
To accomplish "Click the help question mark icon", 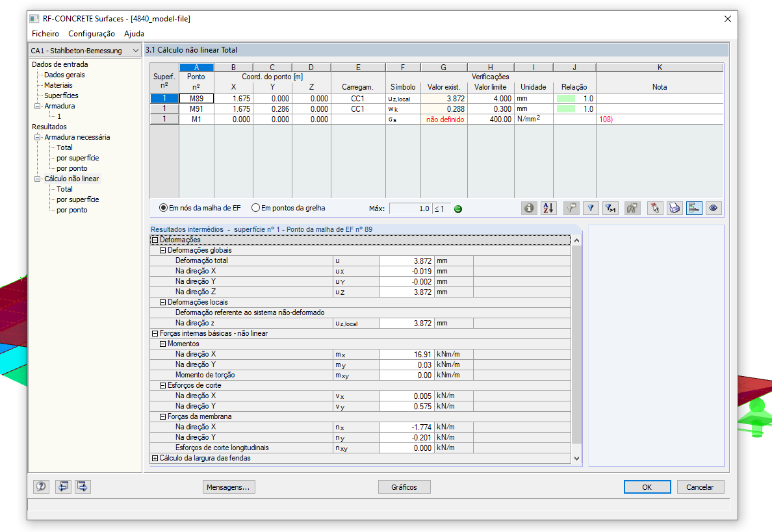I will (42, 487).
